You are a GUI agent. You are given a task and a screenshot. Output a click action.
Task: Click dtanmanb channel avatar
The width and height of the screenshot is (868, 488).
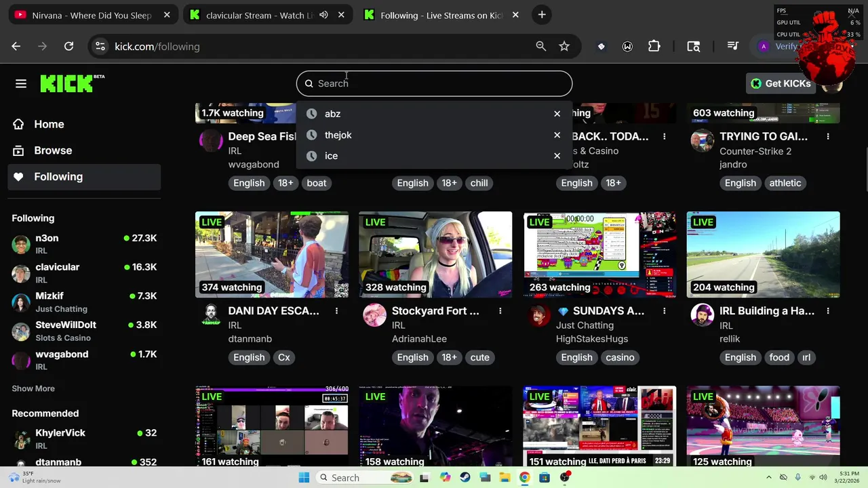211,315
